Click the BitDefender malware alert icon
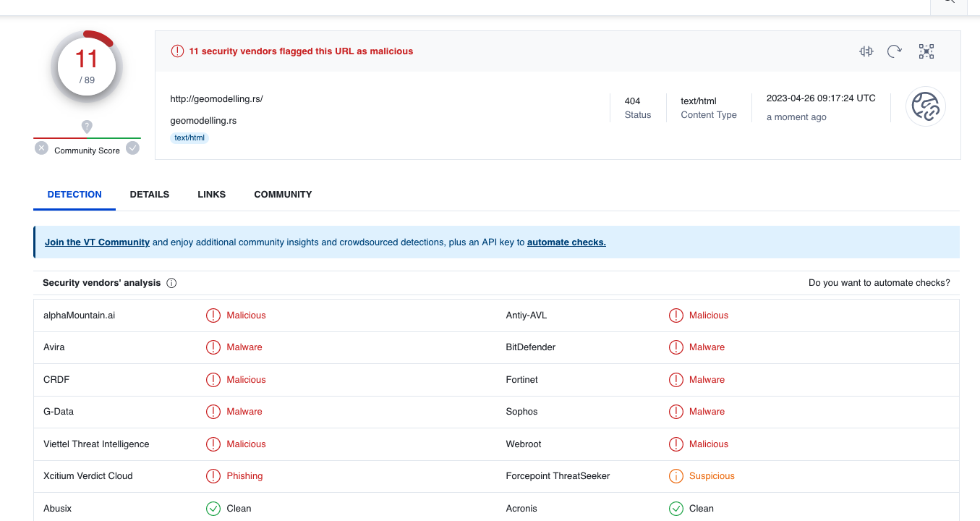The width and height of the screenshot is (980, 521). point(676,347)
